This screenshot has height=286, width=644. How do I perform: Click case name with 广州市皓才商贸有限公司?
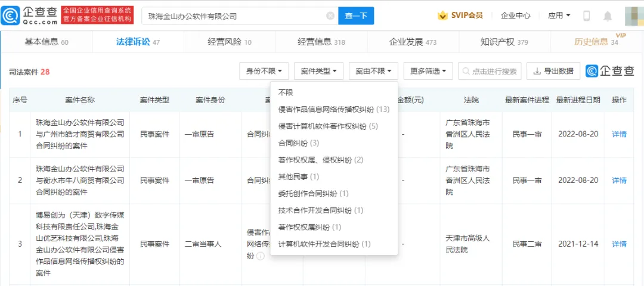(80, 134)
